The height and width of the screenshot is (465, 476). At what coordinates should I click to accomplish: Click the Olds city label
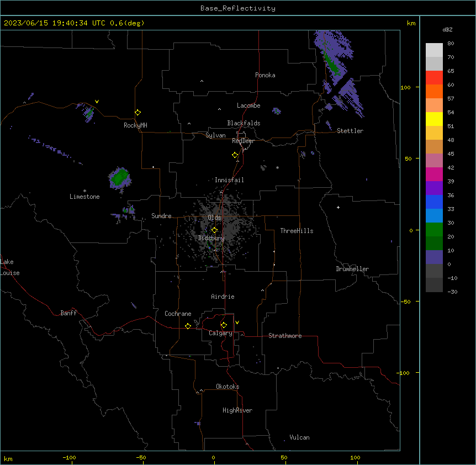214,218
